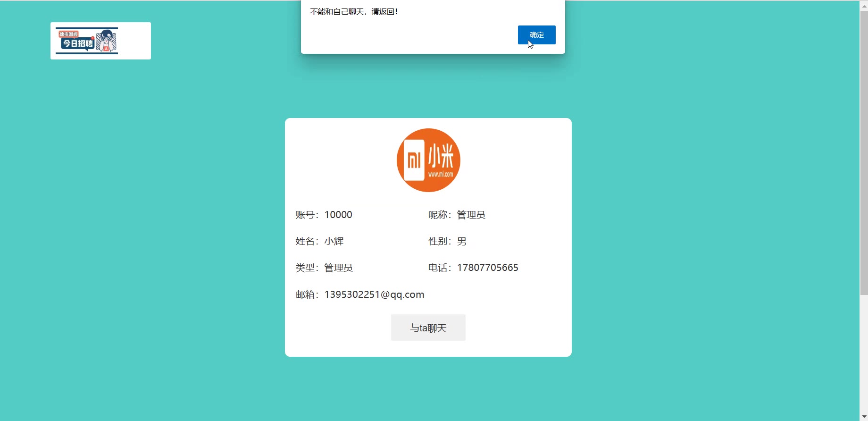
Task: Click the alert message 不能和自己聊天，请返回!
Action: pos(354,12)
